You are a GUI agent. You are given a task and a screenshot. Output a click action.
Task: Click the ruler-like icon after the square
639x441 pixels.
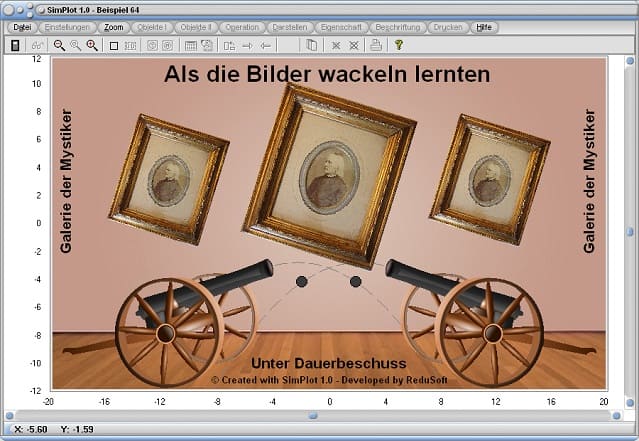point(130,46)
